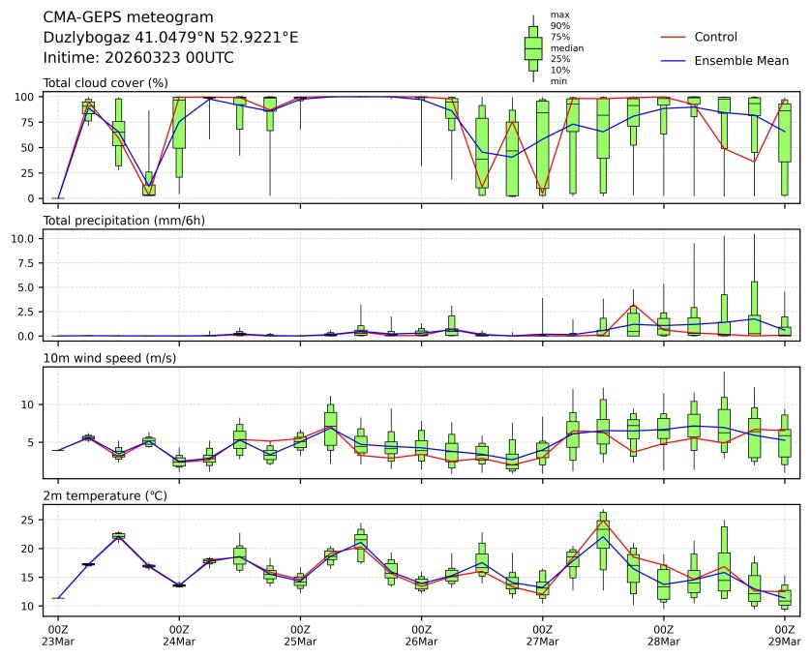The height and width of the screenshot is (658, 812).
Task: Click the Initime 20260323 00UTC text
Action: [x=138, y=58]
